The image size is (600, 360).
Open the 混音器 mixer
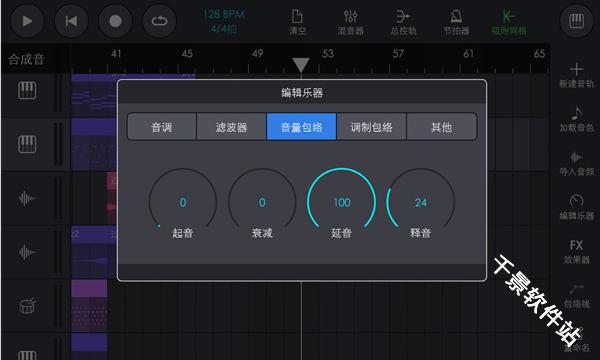tap(350, 22)
